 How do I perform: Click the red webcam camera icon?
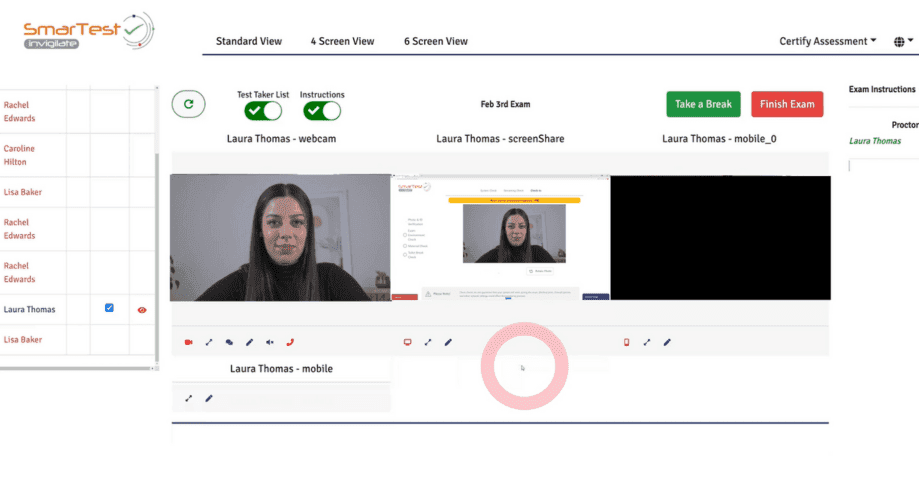click(x=188, y=342)
